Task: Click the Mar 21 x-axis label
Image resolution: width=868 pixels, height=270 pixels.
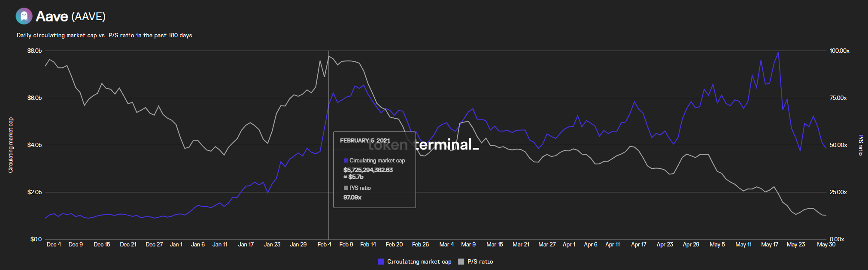Action: tap(521, 244)
